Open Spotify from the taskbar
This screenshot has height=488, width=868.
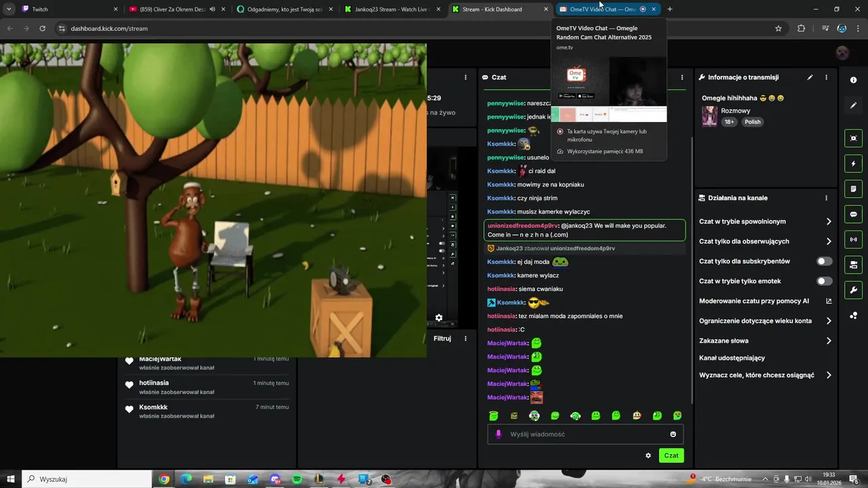click(x=297, y=479)
